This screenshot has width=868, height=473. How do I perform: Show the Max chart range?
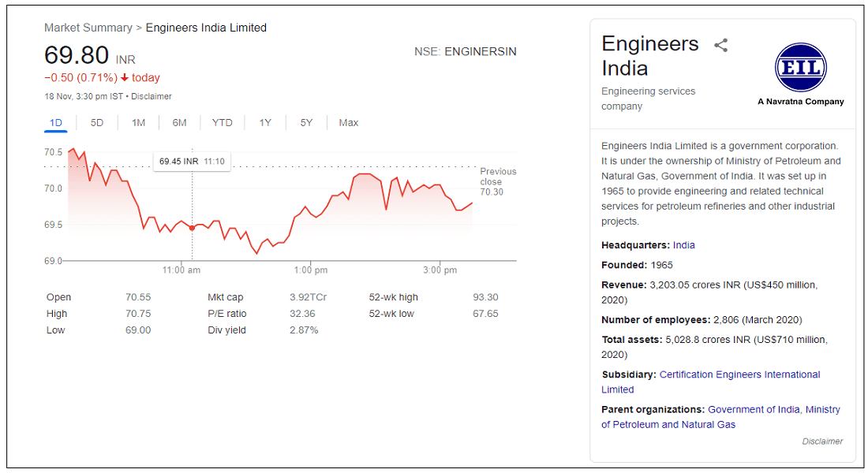pos(348,122)
